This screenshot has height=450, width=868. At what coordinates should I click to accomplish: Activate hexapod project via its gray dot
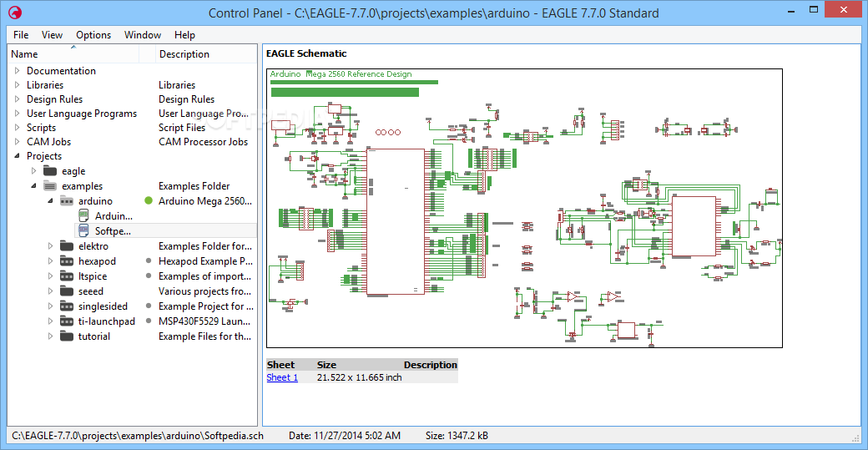(x=149, y=260)
